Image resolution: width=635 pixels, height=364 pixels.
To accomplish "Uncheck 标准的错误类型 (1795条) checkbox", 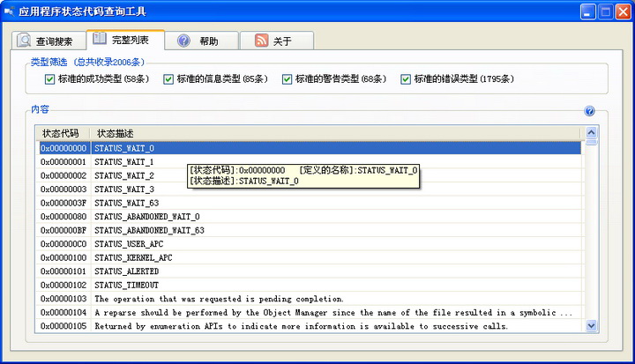I will (x=406, y=79).
